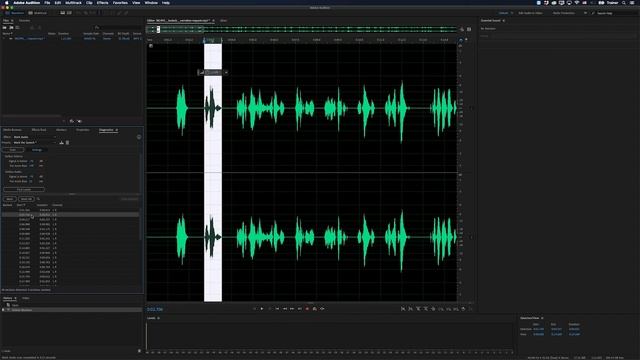The height and width of the screenshot is (360, 640).
Task: Open the Levels panel menu
Action: point(158,318)
